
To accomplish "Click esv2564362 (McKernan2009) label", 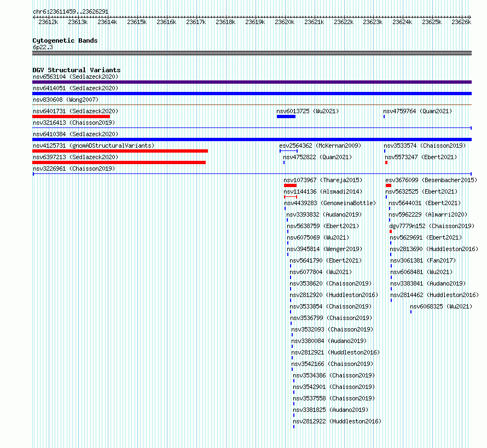I will click(320, 146).
